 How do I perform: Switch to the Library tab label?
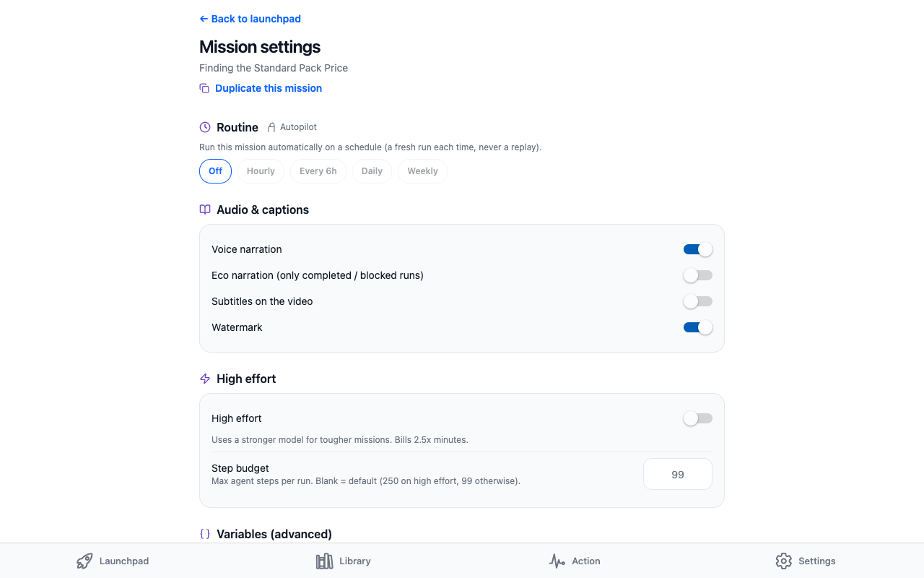click(x=354, y=561)
